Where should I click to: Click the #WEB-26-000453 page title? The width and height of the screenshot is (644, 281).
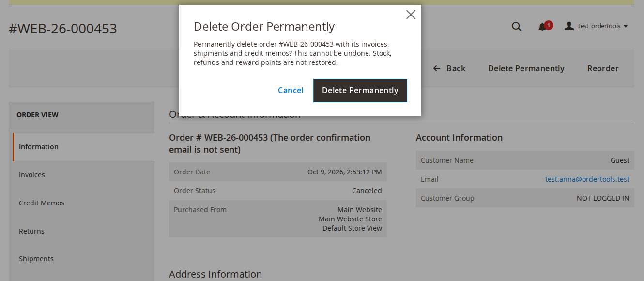point(63,29)
